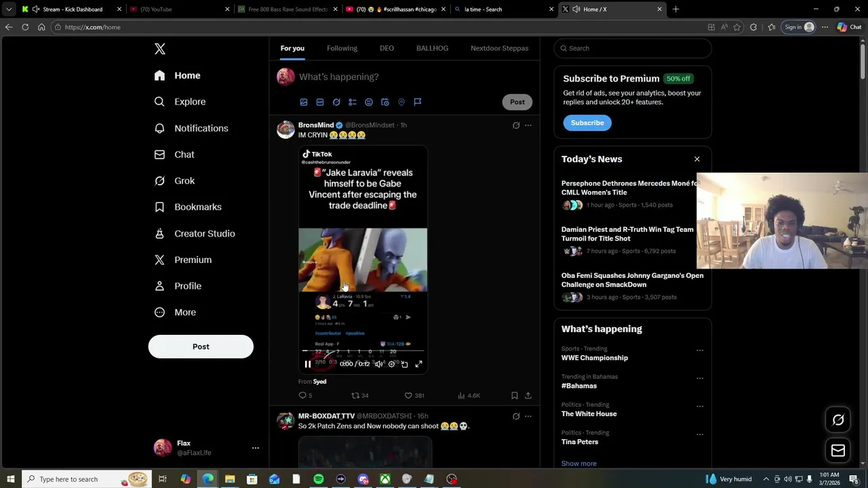This screenshot has width=868, height=488.
Task: Add media image to the new post
Action: [x=304, y=102]
